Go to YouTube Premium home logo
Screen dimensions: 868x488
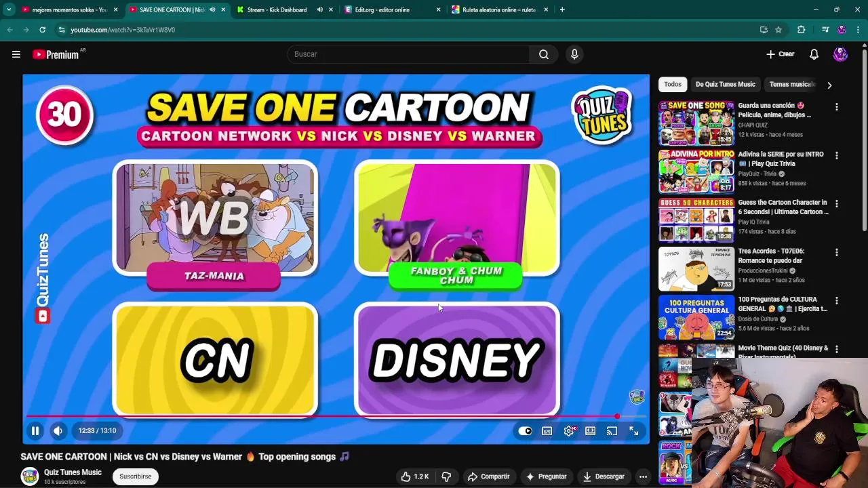pyautogui.click(x=56, y=54)
